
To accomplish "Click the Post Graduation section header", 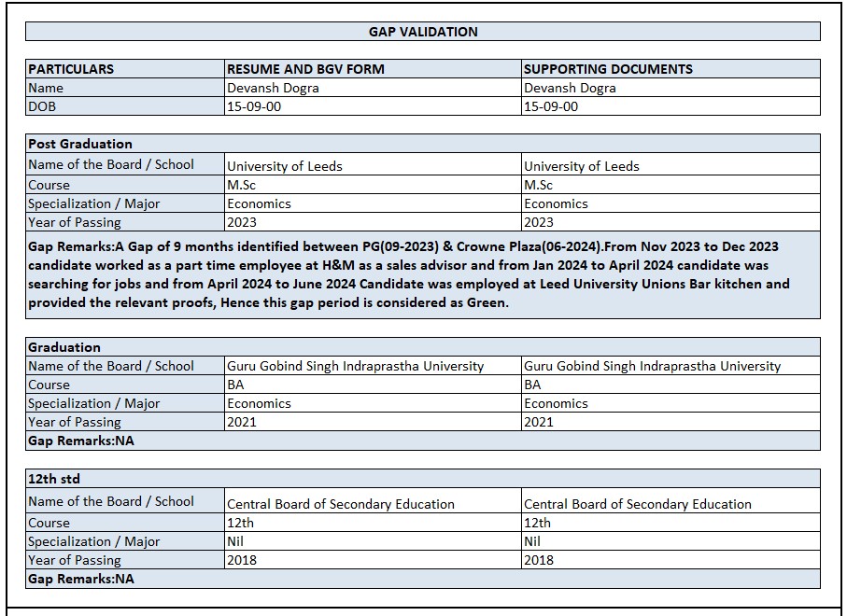I will [80, 144].
